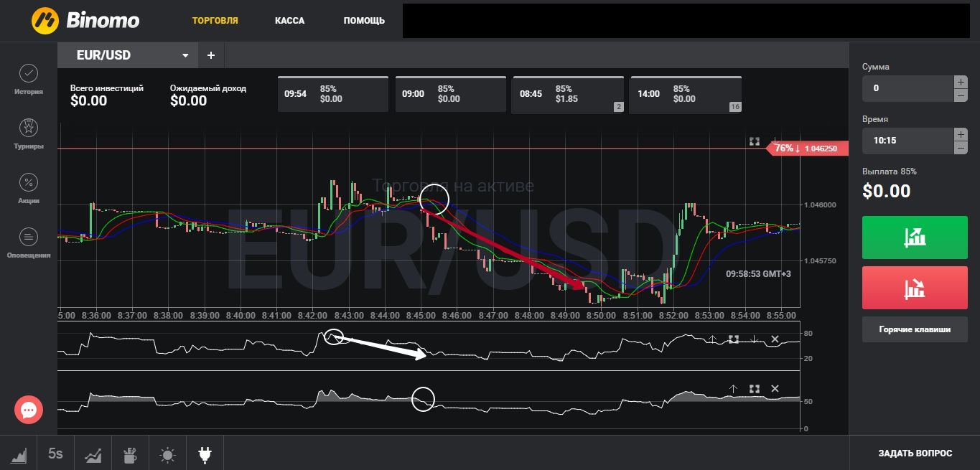
Task: Select the area chart type icon
Action: point(18,453)
